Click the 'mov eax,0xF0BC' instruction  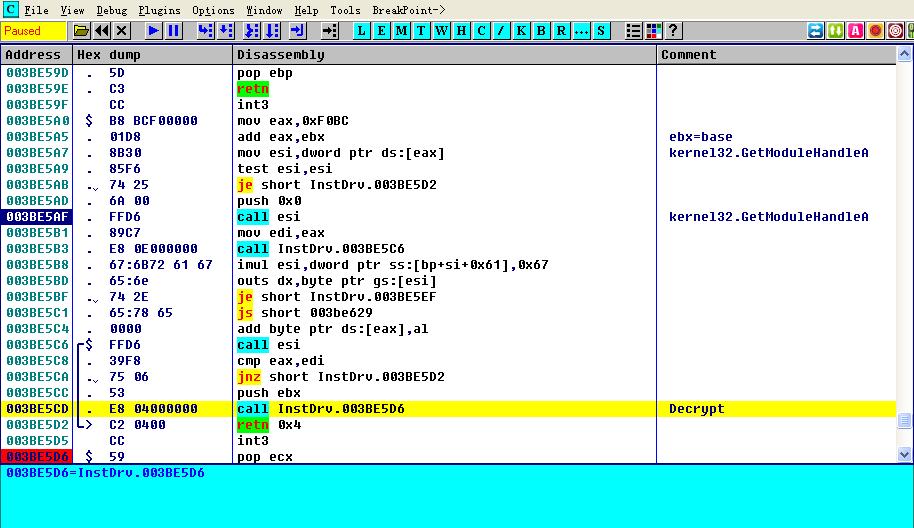(x=293, y=121)
